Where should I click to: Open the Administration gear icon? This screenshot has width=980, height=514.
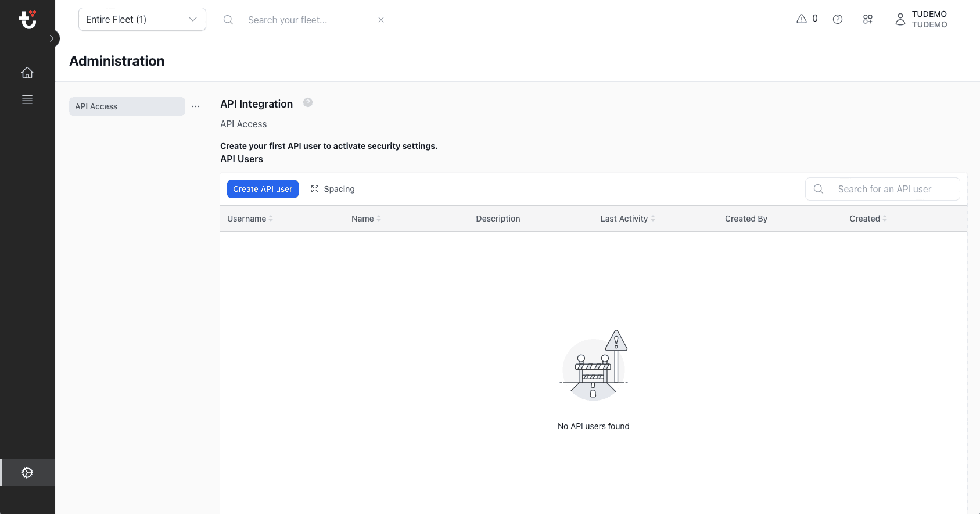click(27, 473)
